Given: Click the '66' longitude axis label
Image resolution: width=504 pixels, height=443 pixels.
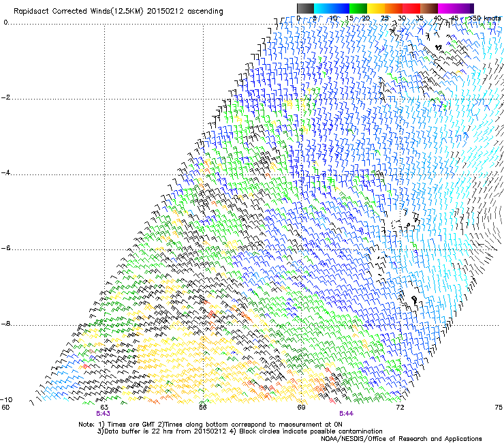Looking at the screenshot, I should pos(202,408).
